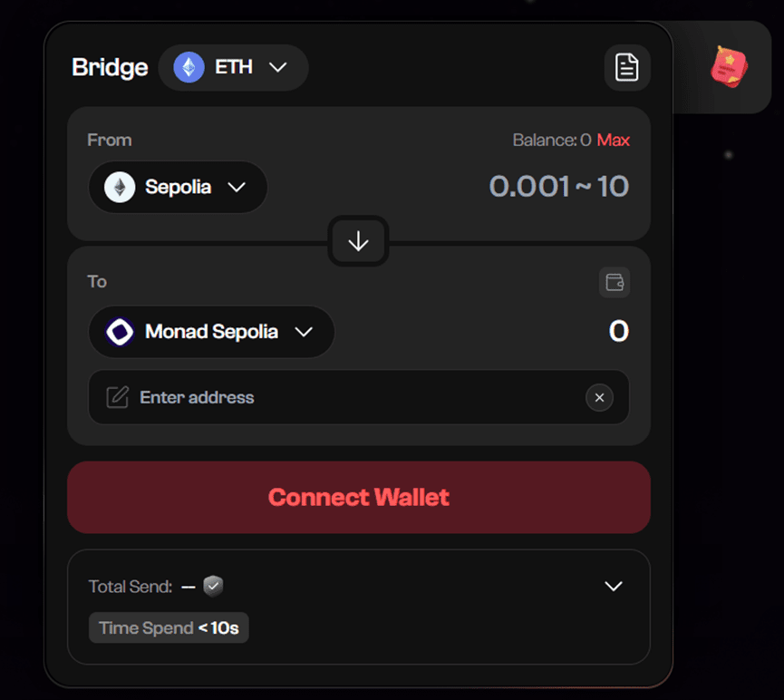This screenshot has height=700, width=784.
Task: Click the wallet icon in To section
Action: pos(615,282)
